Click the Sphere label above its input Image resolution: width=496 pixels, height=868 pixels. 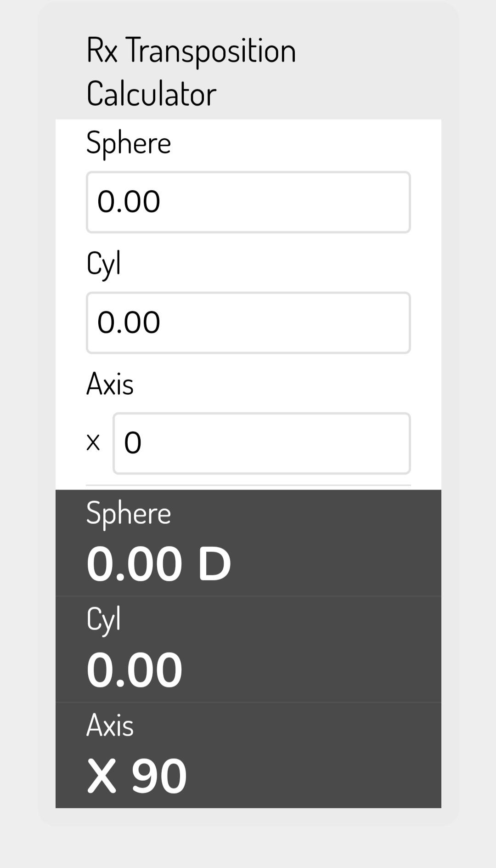click(x=129, y=143)
